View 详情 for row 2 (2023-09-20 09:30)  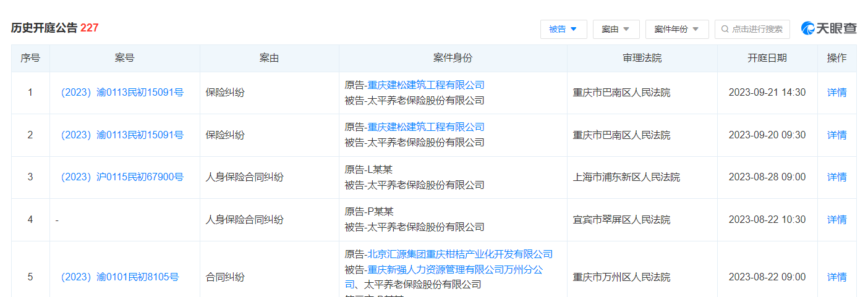[837, 135]
